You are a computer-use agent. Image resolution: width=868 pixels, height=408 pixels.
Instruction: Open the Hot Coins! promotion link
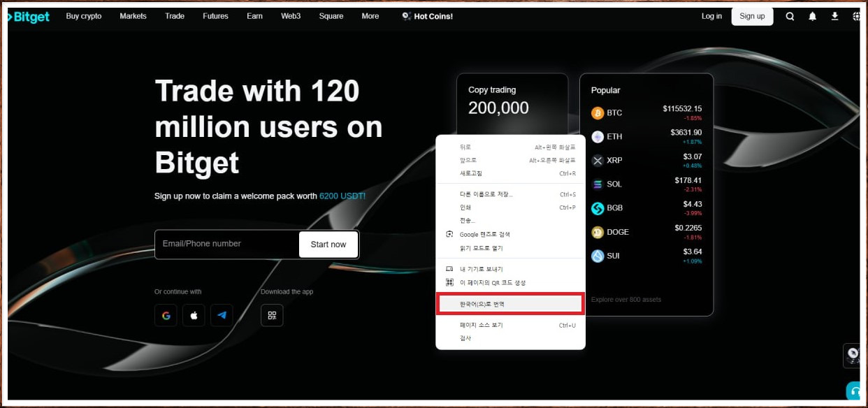[428, 16]
